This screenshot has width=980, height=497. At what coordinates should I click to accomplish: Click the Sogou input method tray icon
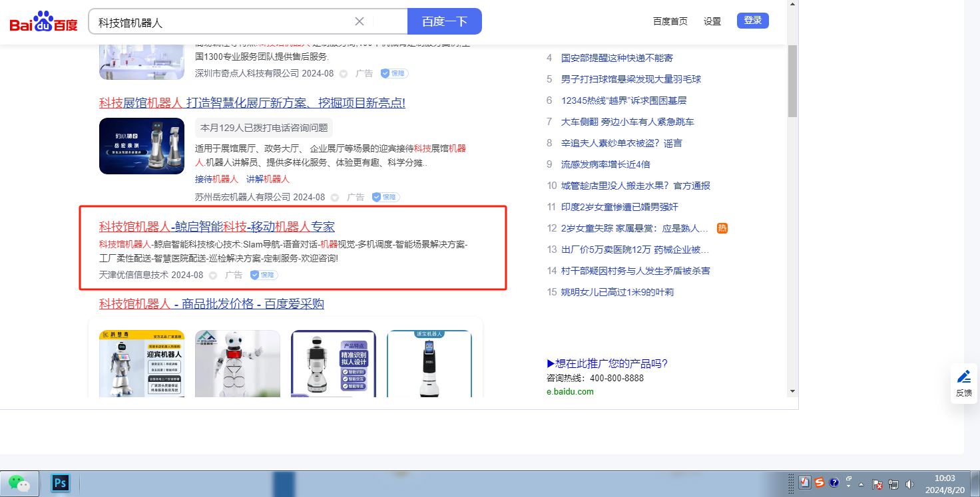point(820,483)
